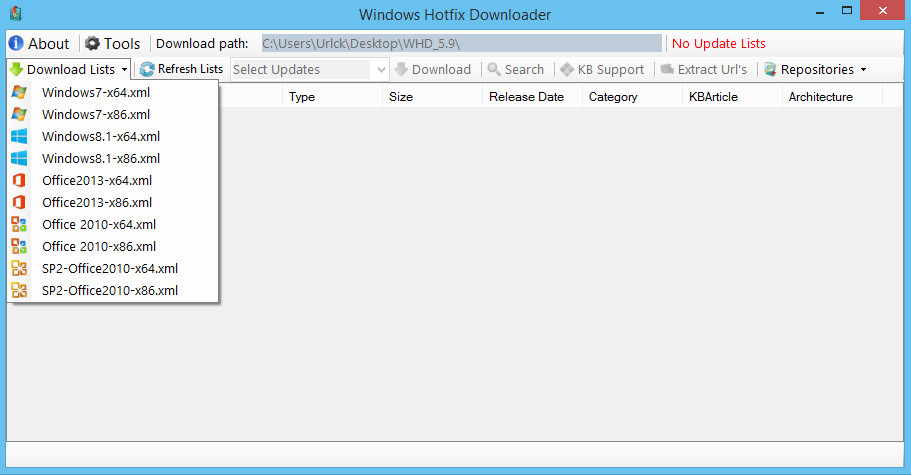Select Office 2010-x86.xml entry
This screenshot has height=475, width=911.
click(x=113, y=246)
